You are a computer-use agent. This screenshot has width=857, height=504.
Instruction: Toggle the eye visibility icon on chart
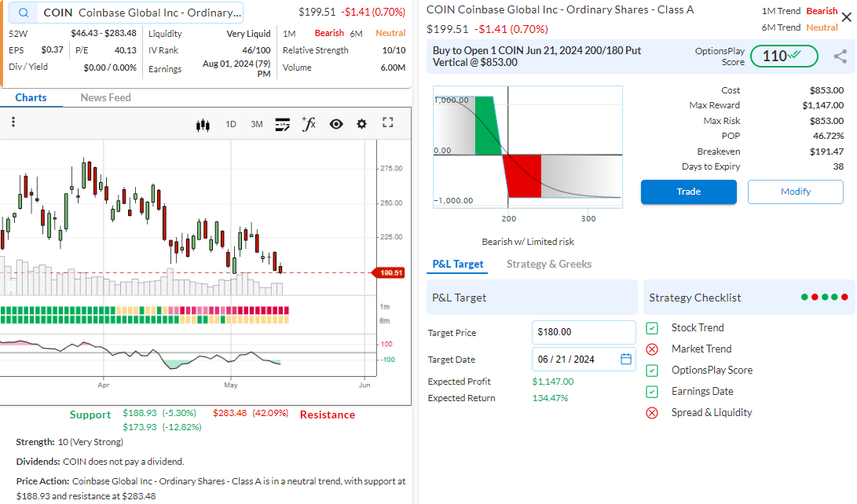336,124
